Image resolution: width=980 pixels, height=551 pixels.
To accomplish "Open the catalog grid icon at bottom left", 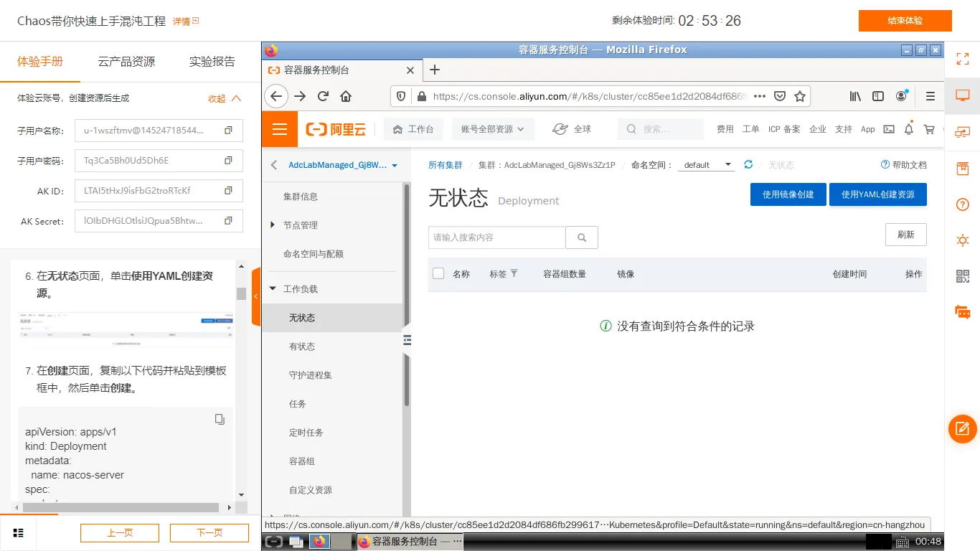I will 19,533.
